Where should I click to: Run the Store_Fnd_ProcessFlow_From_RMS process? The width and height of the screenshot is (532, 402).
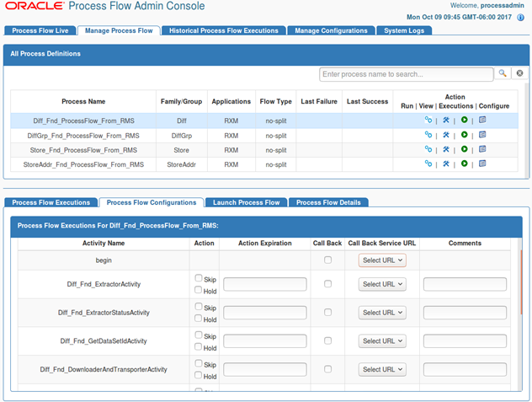428,149
